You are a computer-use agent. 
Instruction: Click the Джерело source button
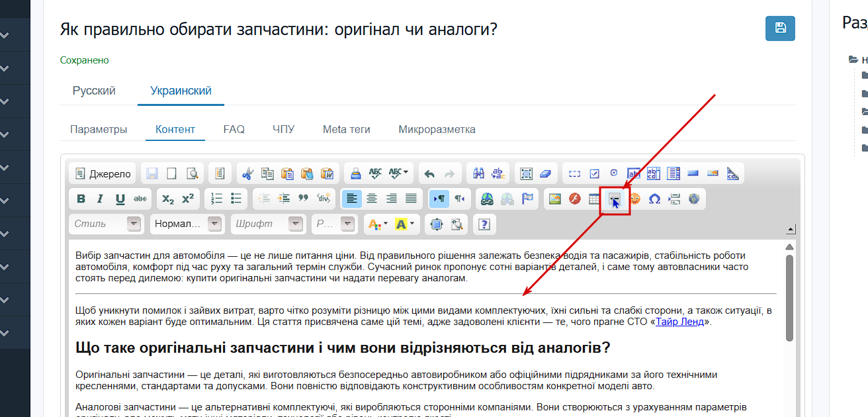(103, 173)
